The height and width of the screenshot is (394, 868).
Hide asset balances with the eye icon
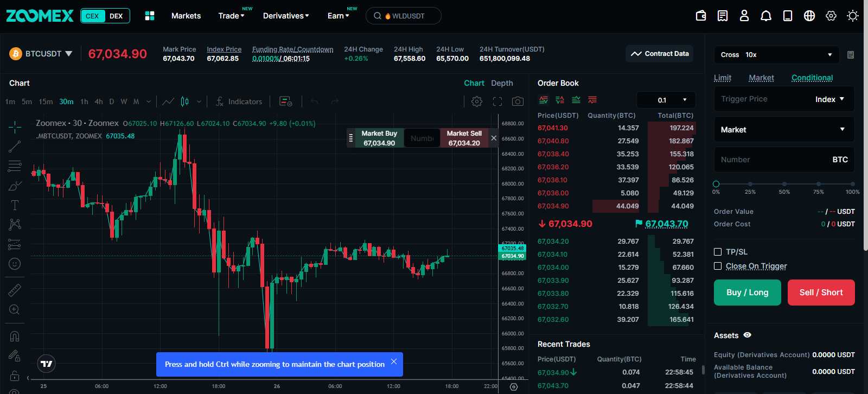(748, 335)
